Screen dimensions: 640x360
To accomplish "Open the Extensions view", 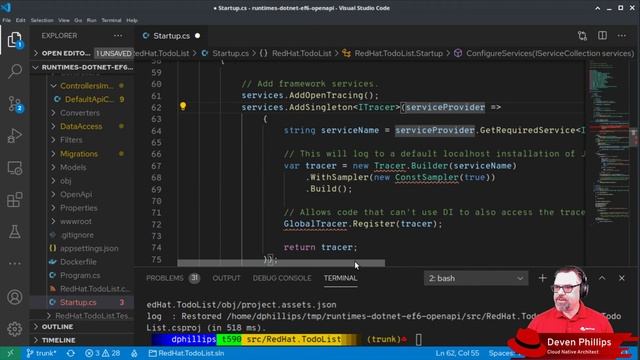I will pyautogui.click(x=15, y=200).
